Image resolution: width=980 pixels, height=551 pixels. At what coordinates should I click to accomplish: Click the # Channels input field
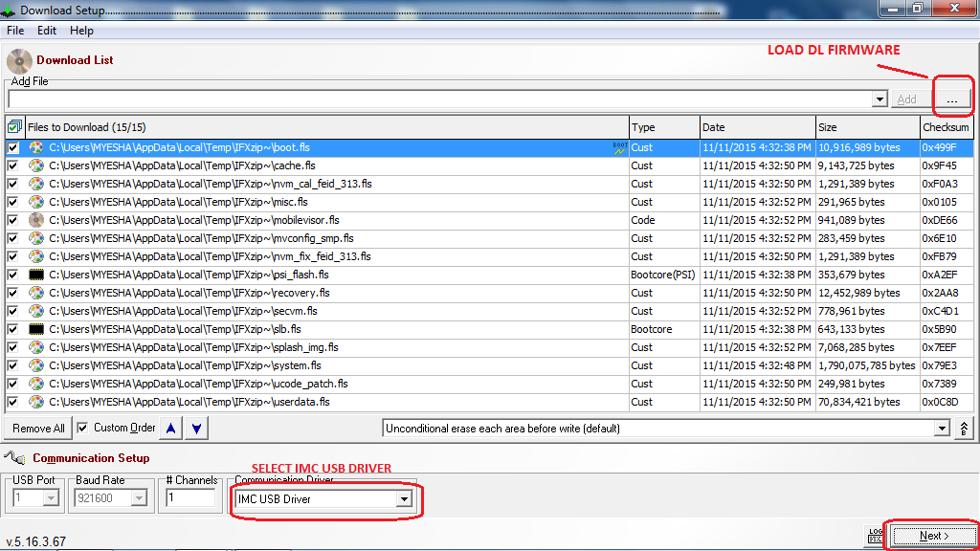(190, 497)
